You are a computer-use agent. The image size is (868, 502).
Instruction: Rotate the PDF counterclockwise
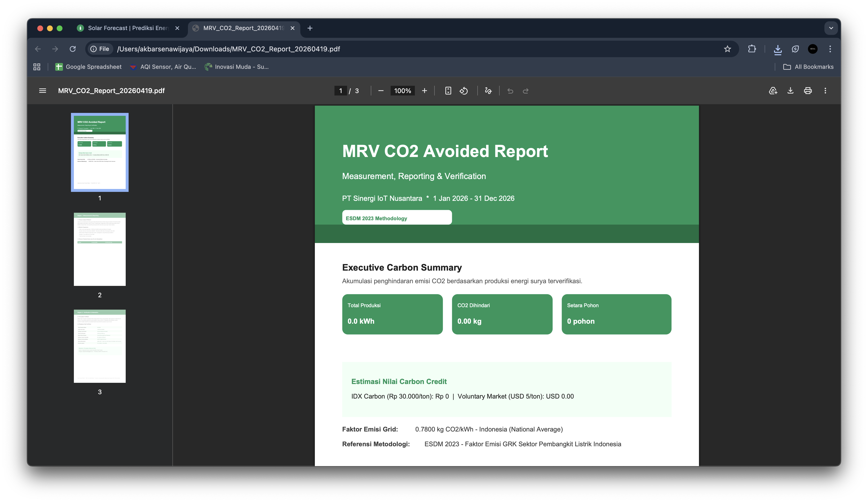tap(464, 91)
